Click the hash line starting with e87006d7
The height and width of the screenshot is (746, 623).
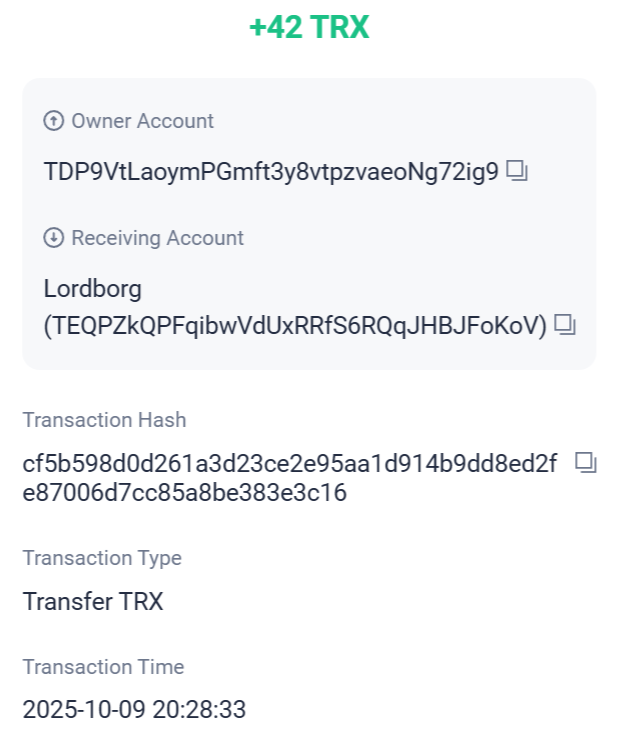pos(185,492)
